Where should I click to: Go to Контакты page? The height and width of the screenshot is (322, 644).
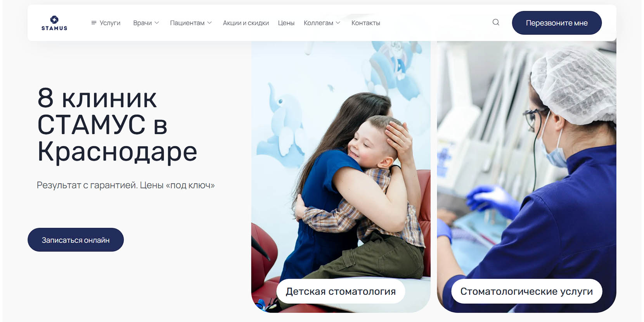point(365,23)
